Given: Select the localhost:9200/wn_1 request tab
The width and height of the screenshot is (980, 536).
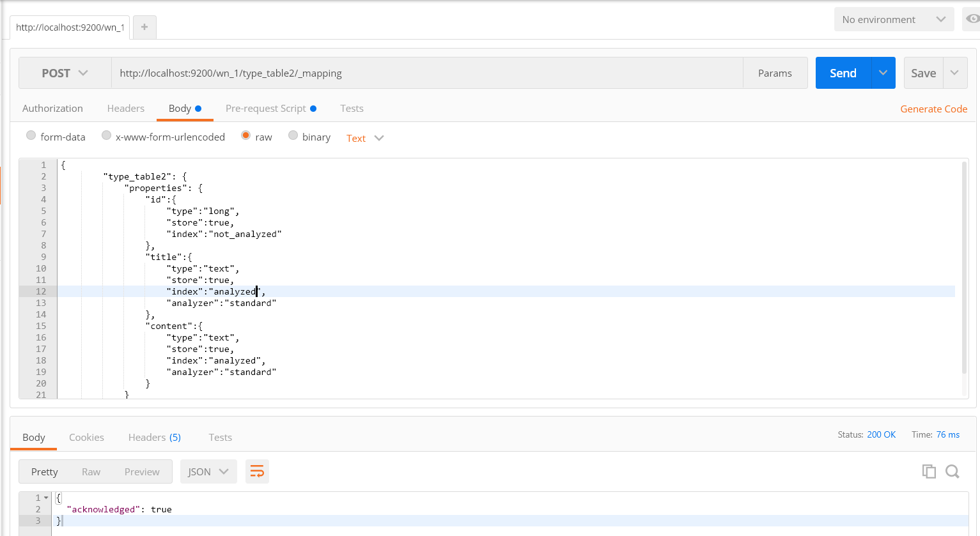Looking at the screenshot, I should click(x=70, y=27).
